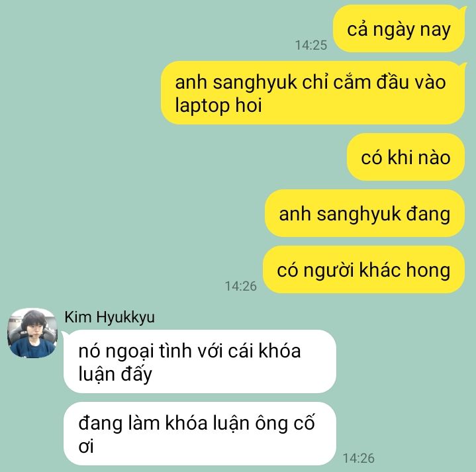
Task: Select the "có người khác hong" bubble
Action: pos(363,269)
